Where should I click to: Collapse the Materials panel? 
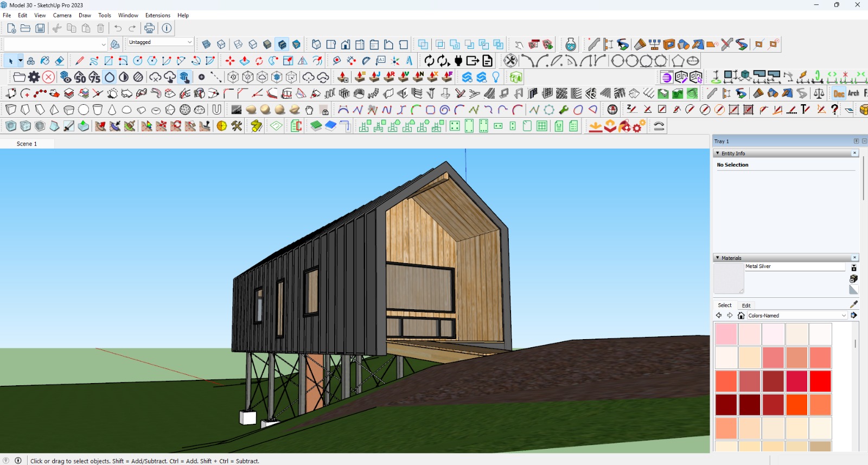click(718, 258)
